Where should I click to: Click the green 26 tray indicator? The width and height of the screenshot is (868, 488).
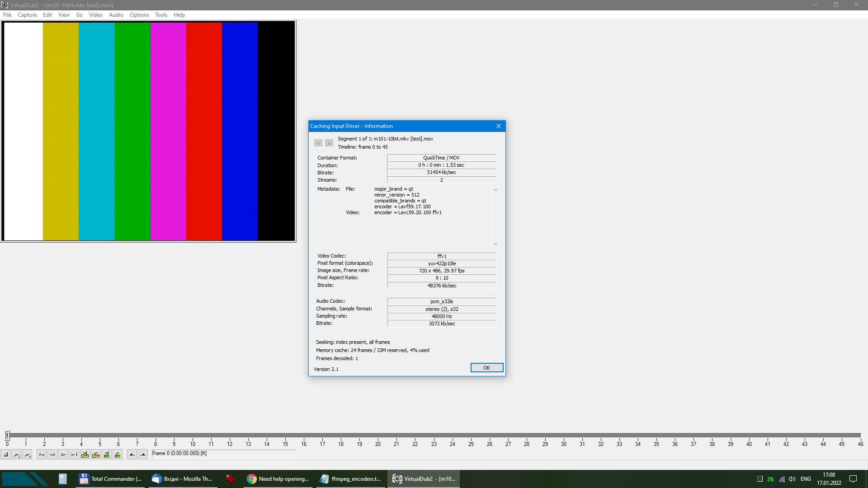coord(770,479)
